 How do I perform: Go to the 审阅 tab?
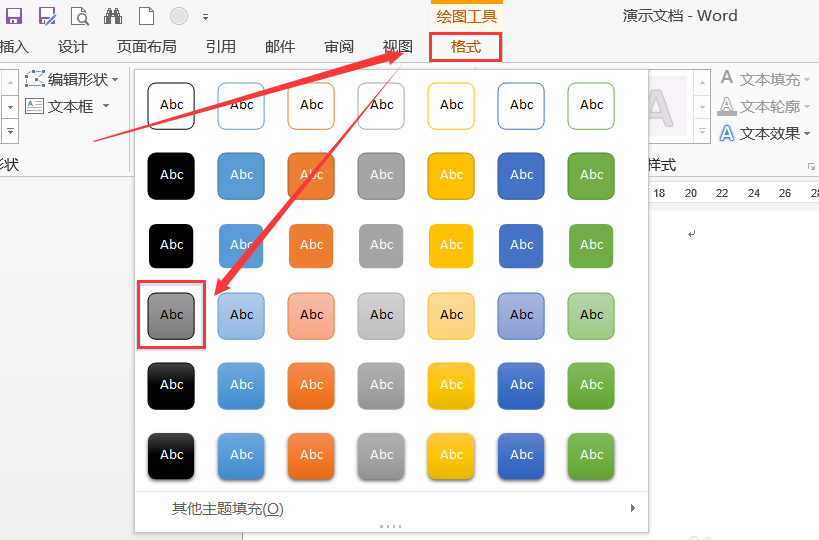click(x=339, y=46)
